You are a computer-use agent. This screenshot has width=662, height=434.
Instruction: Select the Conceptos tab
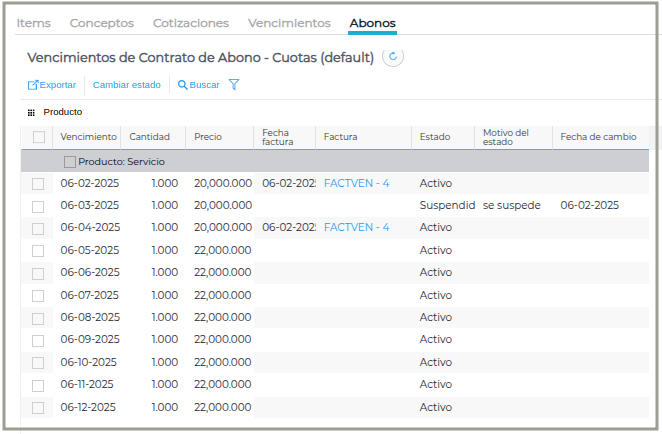pyautogui.click(x=102, y=23)
